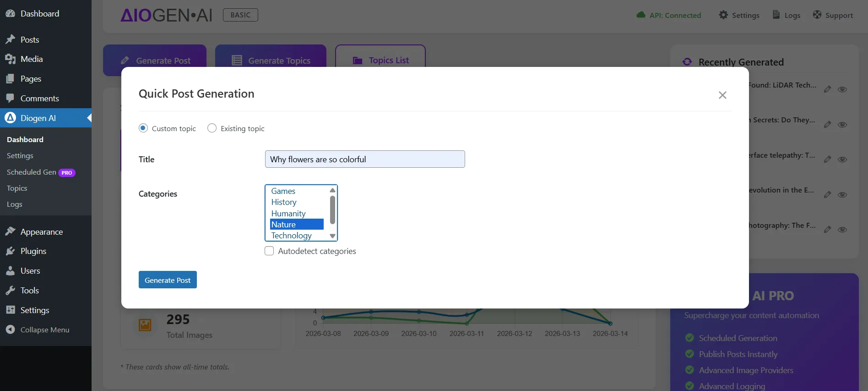This screenshot has height=391, width=868.
Task: Click the Comments bubble icon
Action: [10, 98]
